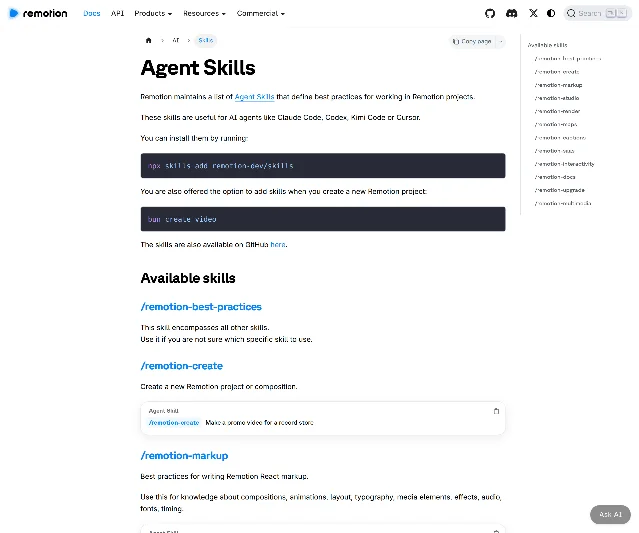Image resolution: width=639 pixels, height=533 pixels.
Task: Click the Search input field
Action: coord(597,13)
